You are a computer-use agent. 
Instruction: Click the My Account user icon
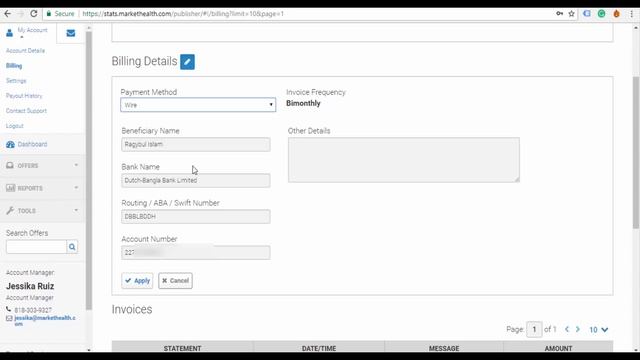(x=9, y=33)
